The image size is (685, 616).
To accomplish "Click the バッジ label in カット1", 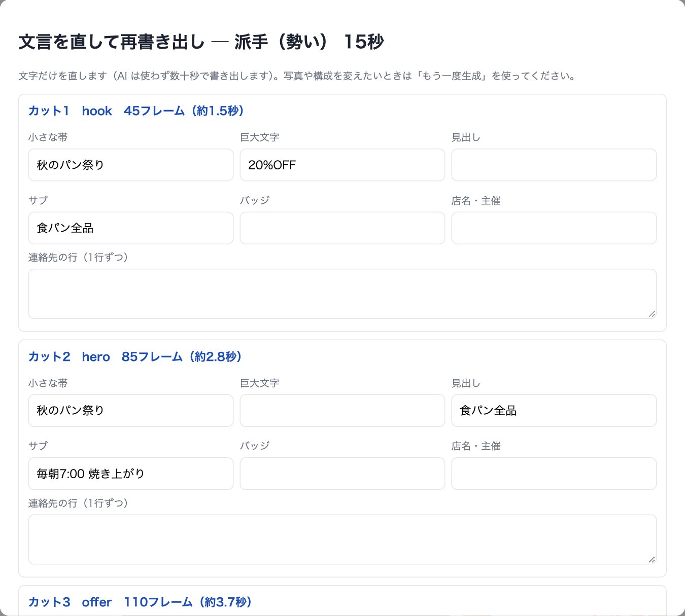I will coord(255,200).
